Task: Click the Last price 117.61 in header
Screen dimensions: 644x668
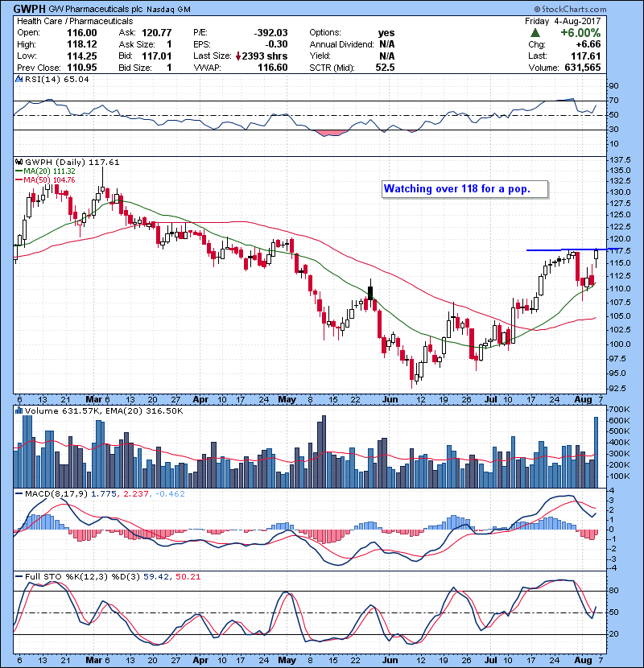Action: click(x=586, y=56)
